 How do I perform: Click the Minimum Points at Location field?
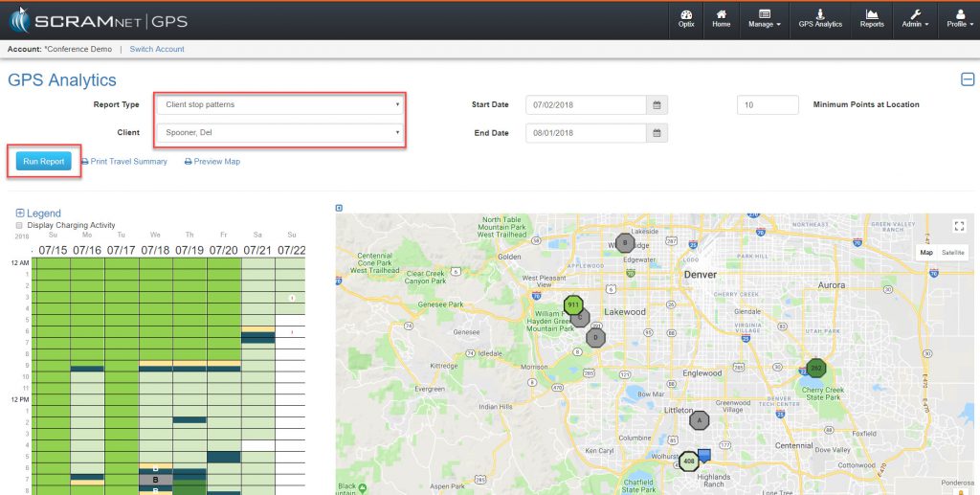pos(768,104)
